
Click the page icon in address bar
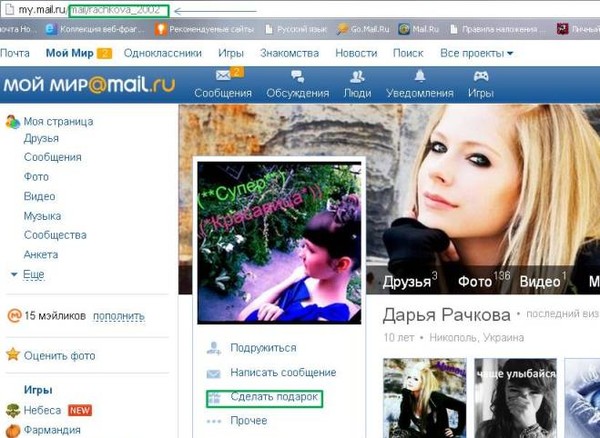9,9
